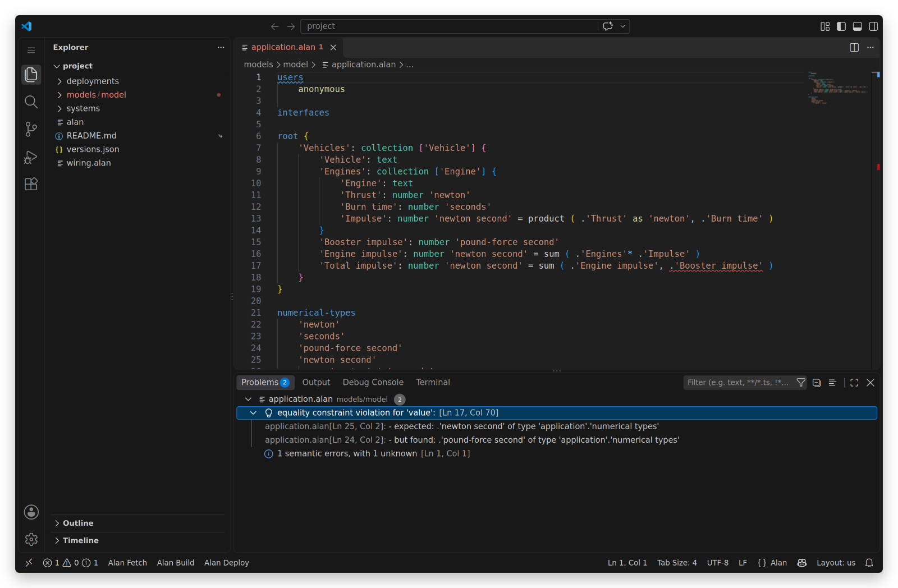The height and width of the screenshot is (588, 898).
Task: Go forward with the navigation arrow
Action: (x=291, y=26)
